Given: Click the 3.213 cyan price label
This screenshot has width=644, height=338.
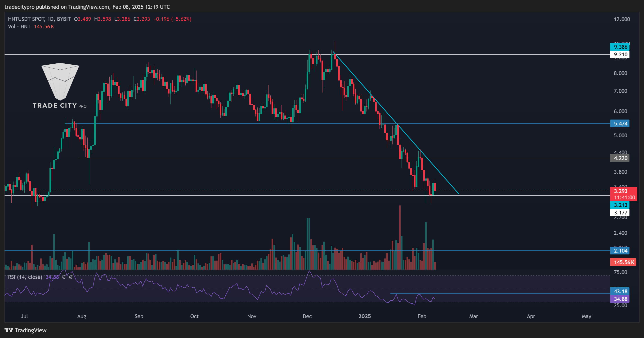Looking at the screenshot, I should (x=620, y=205).
